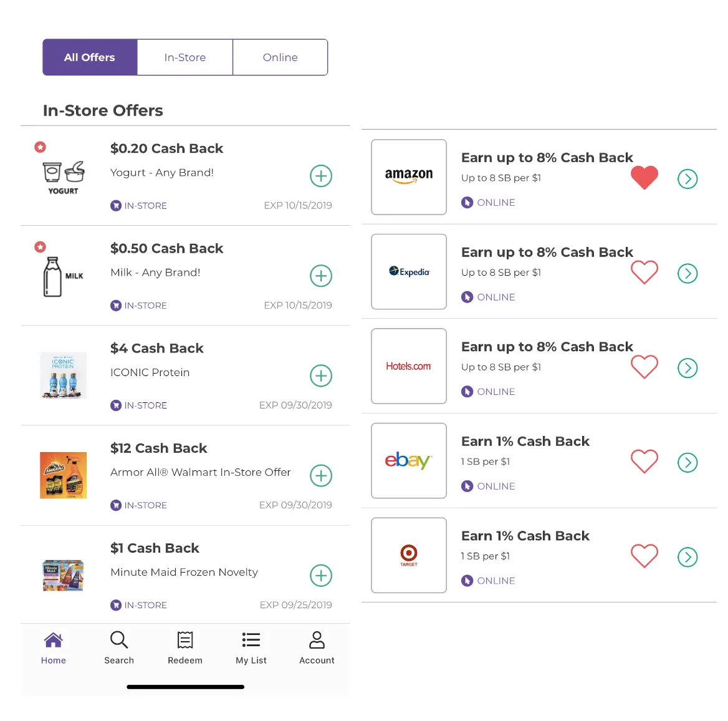
Task: Add the Milk offer with plus icon
Action: tap(321, 276)
